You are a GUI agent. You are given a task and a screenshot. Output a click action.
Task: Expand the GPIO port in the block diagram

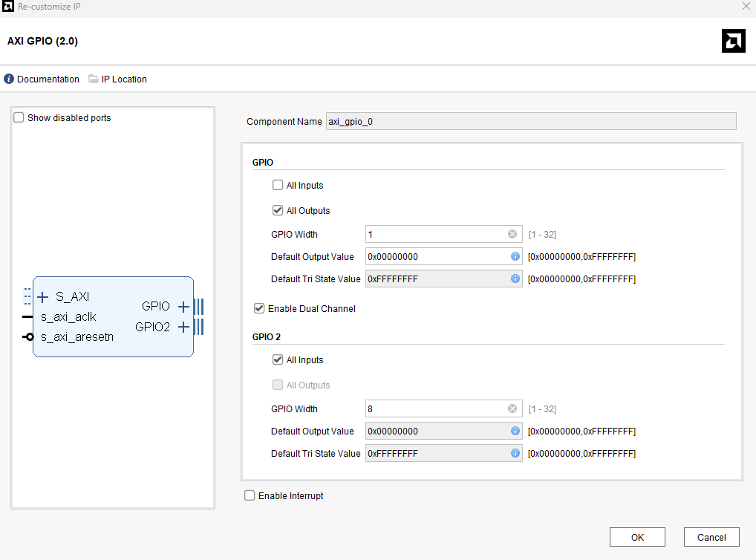(x=183, y=306)
